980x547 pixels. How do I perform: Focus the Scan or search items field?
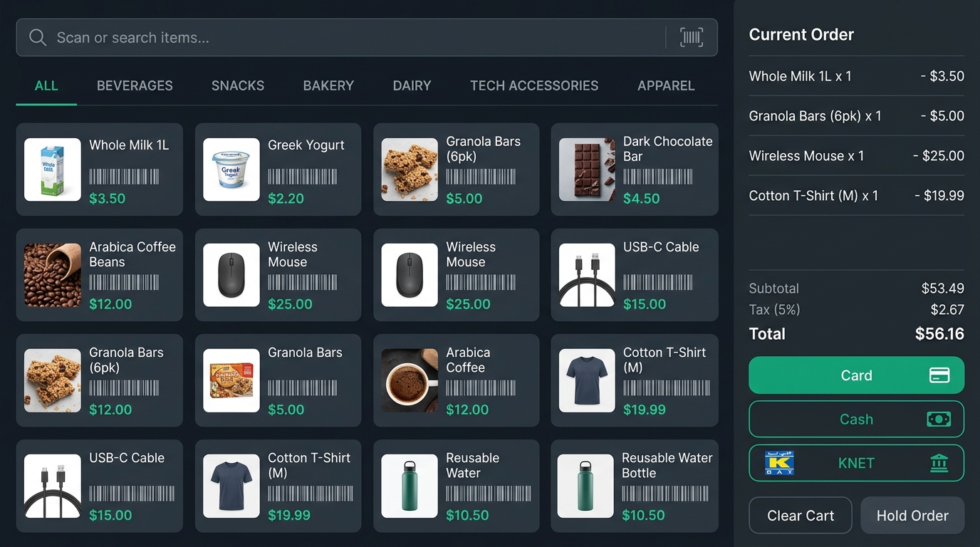pyautogui.click(x=367, y=38)
